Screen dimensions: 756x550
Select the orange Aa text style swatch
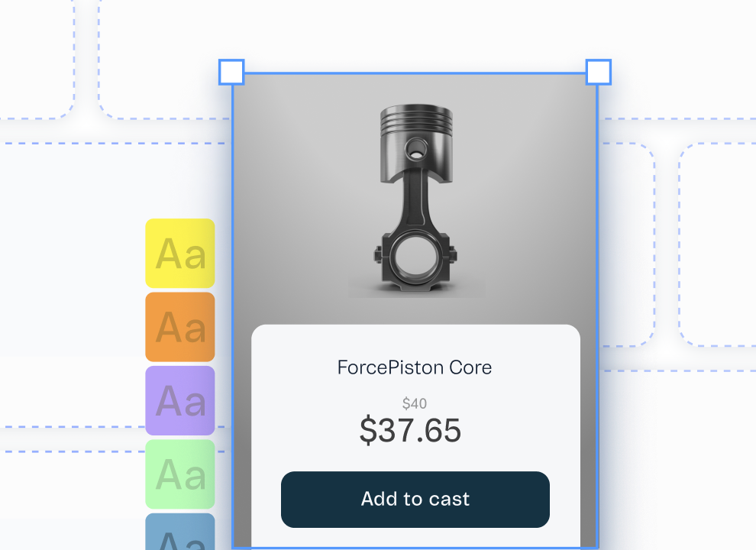(180, 327)
